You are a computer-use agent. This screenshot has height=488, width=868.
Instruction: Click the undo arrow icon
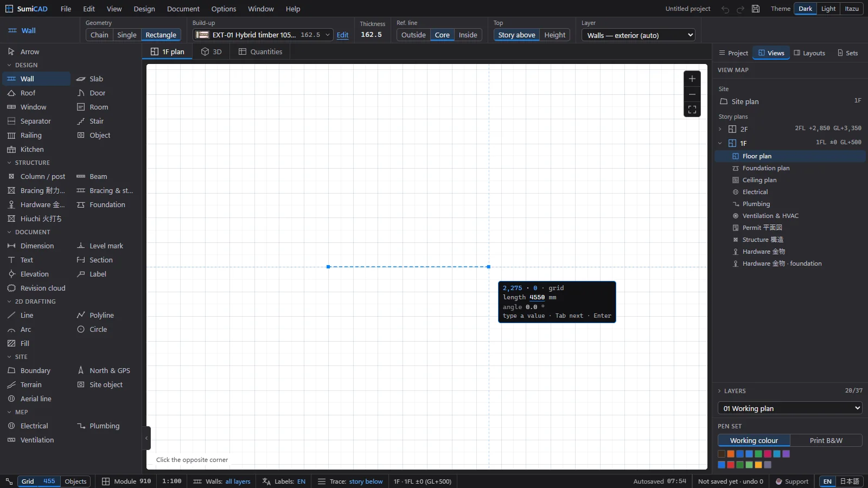725,9
